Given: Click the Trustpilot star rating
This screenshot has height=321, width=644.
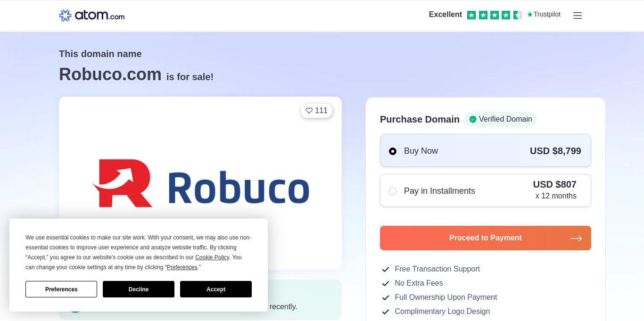Looking at the screenshot, I should pos(494,15).
